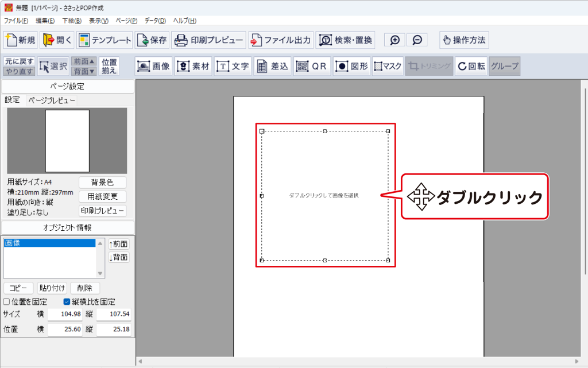
Task: Select the 図形 shape tool
Action: 351,66
